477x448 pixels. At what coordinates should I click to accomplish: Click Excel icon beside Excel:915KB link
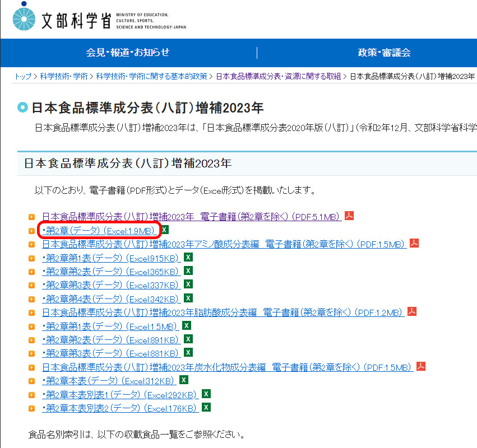point(188,258)
